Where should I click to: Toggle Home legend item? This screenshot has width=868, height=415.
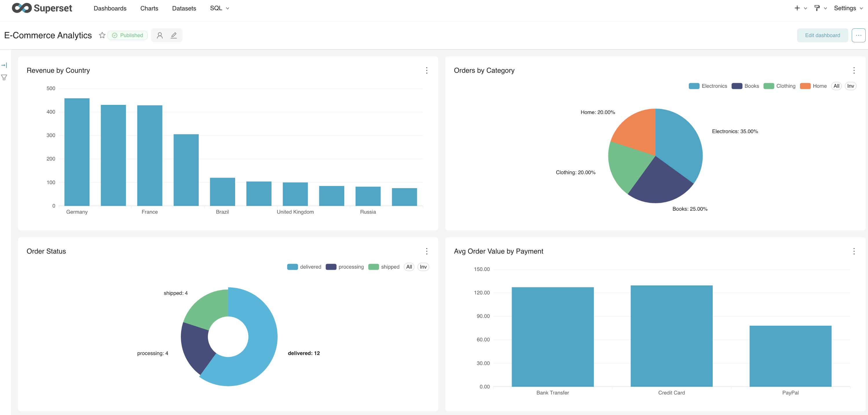[x=813, y=86]
